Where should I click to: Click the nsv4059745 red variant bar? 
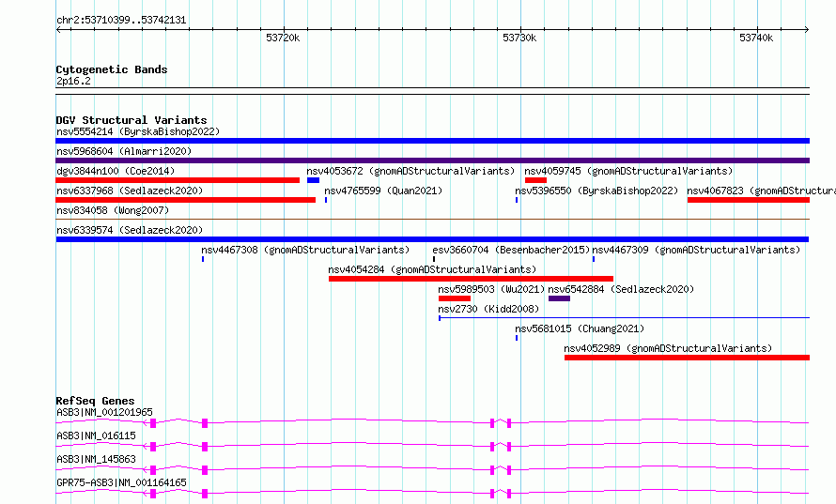point(535,180)
